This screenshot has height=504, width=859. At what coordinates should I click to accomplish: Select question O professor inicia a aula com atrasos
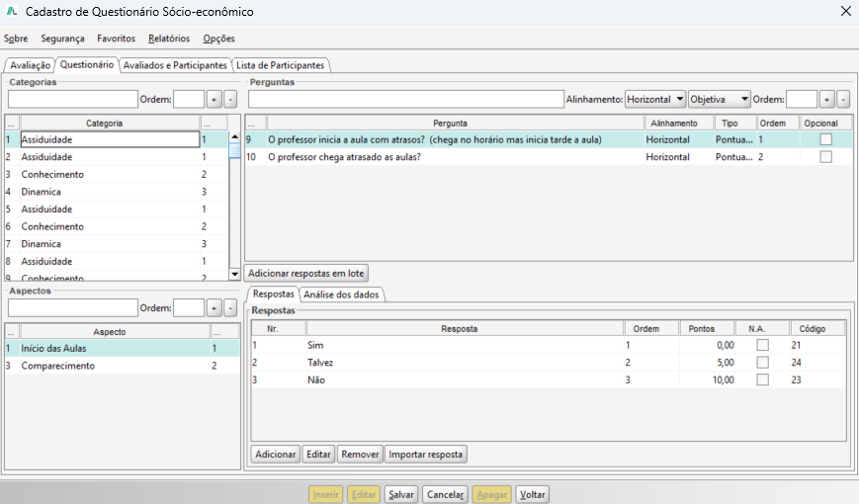(x=549, y=139)
